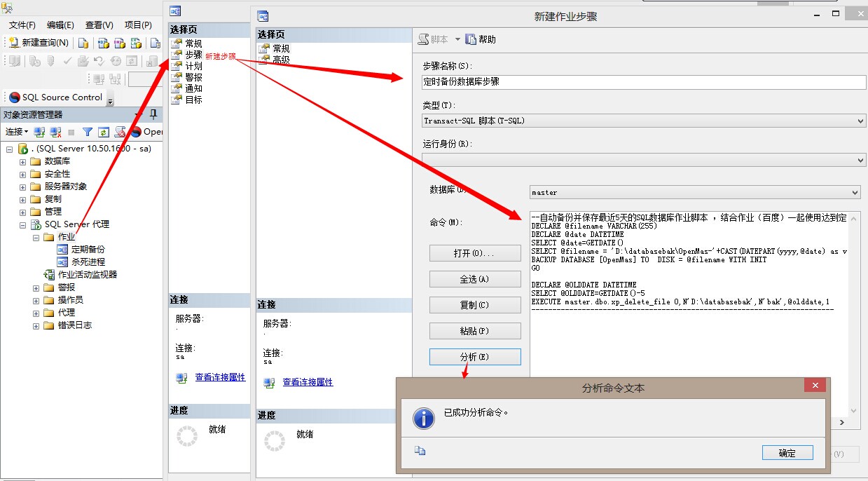The image size is (868, 481).
Task: Pin the Object Explorer panel
Action: point(153,114)
